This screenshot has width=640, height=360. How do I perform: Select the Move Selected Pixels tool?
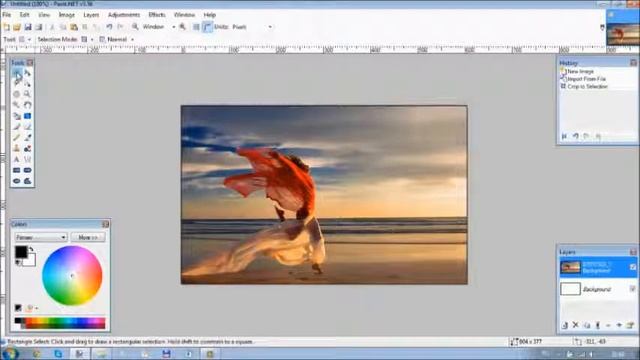pyautogui.click(x=27, y=73)
